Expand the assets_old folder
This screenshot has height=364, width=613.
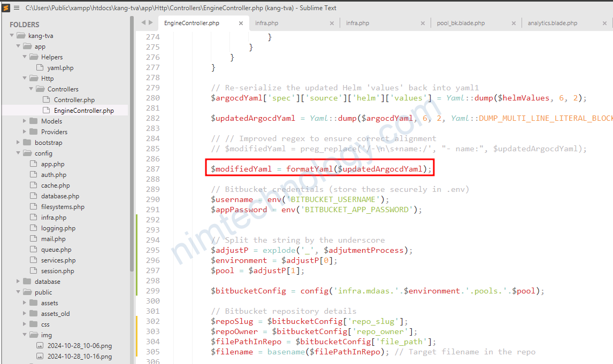[24, 314]
